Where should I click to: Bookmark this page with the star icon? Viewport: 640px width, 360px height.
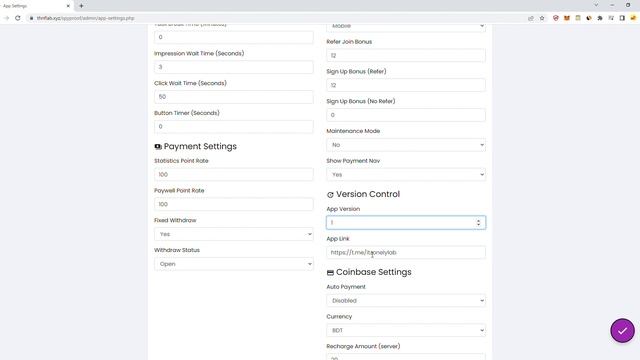(542, 18)
